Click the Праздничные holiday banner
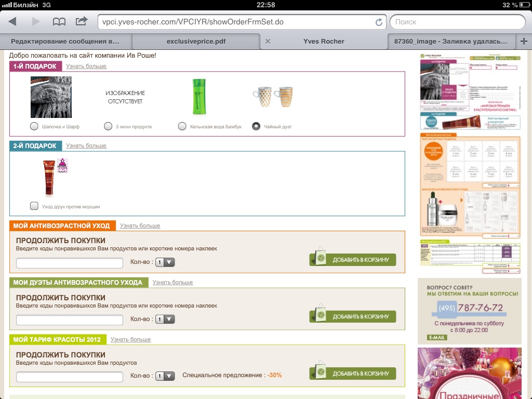The image size is (532, 399). (470, 373)
